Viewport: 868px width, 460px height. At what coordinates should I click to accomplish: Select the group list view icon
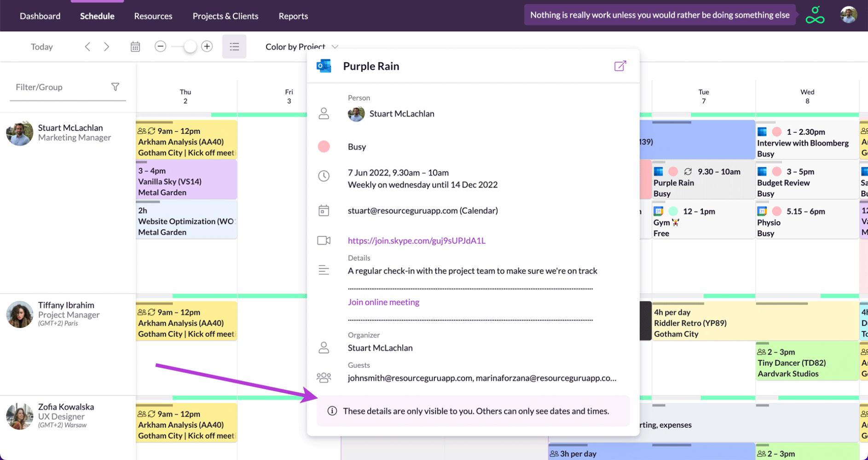(234, 46)
